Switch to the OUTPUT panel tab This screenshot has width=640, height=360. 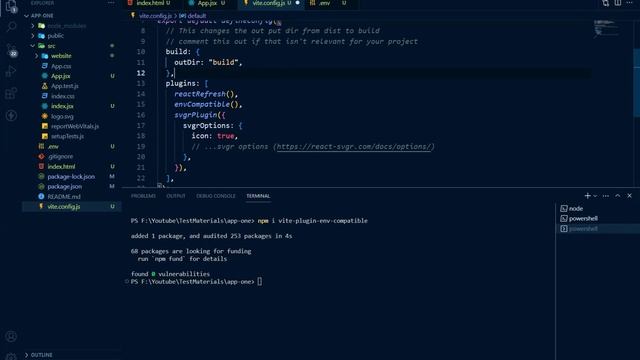(176, 196)
